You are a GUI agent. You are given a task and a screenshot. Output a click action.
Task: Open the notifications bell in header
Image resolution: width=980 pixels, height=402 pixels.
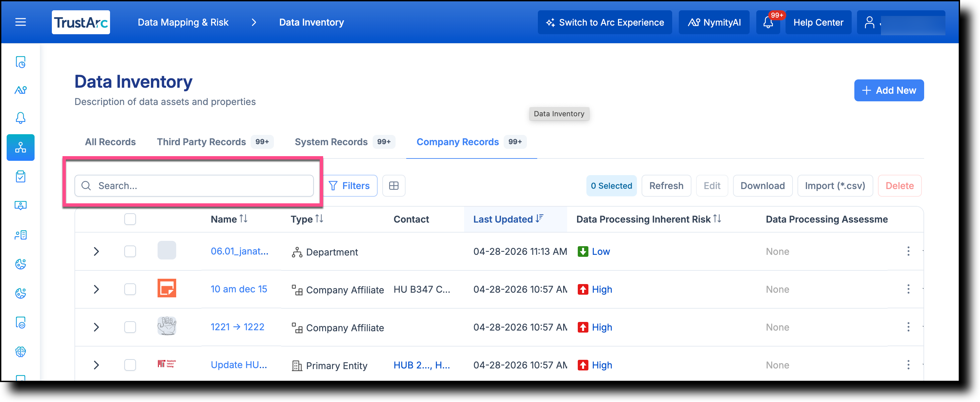click(768, 22)
